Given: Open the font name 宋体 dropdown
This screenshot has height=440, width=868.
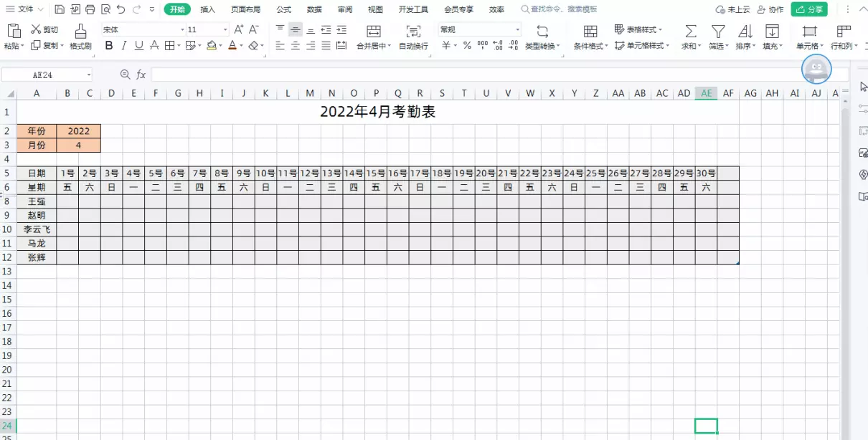Looking at the screenshot, I should [182, 30].
